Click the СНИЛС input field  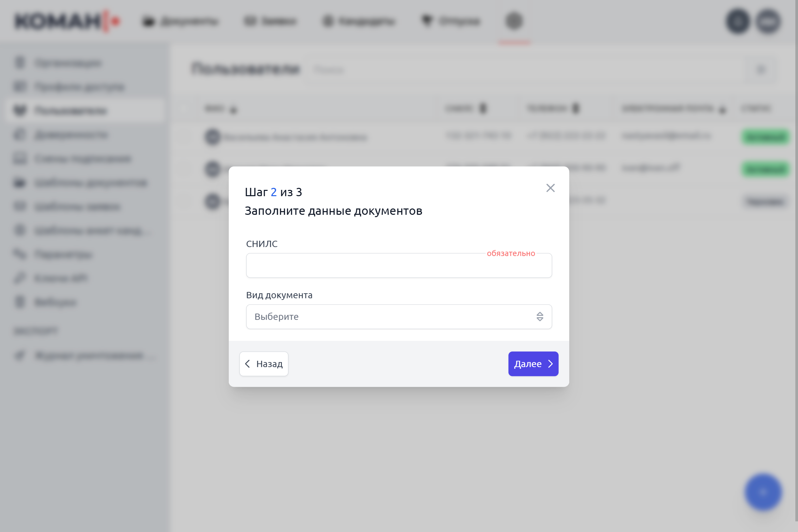click(399, 265)
